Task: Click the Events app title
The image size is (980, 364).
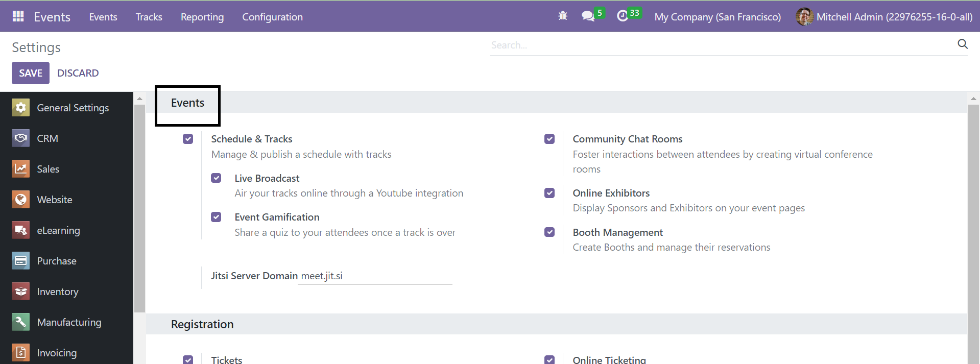Action: point(52,17)
